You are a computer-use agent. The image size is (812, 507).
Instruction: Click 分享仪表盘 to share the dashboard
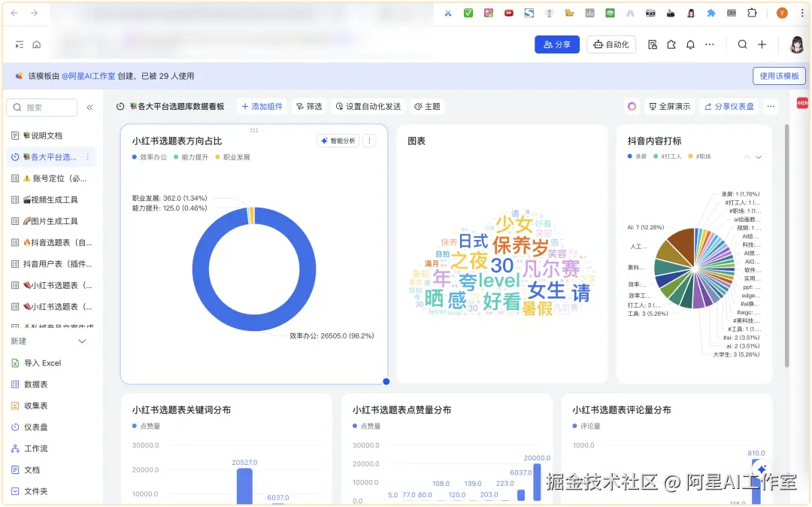click(729, 106)
